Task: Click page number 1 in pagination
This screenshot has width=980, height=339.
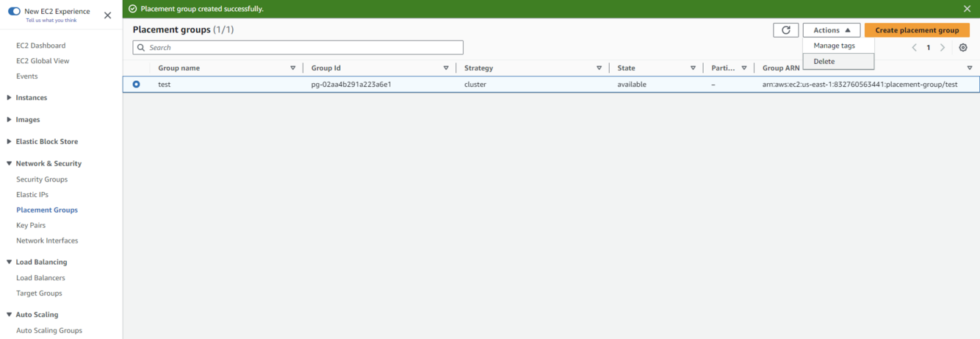Action: tap(929, 48)
